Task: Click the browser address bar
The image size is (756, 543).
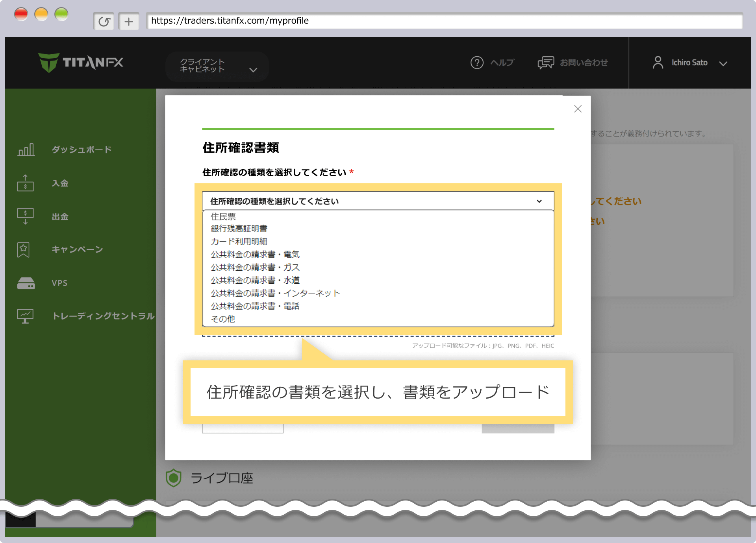Action: [445, 21]
